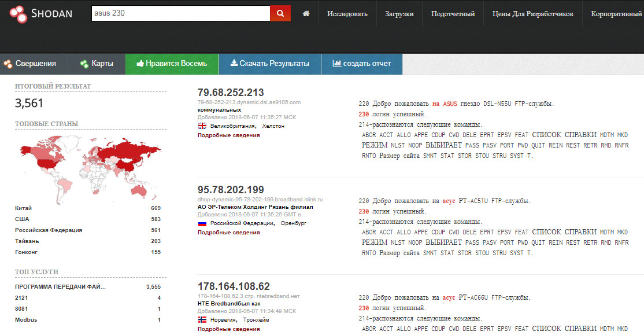
Task: Open Подробные сведения for 95.78.202.199
Action: click(228, 232)
